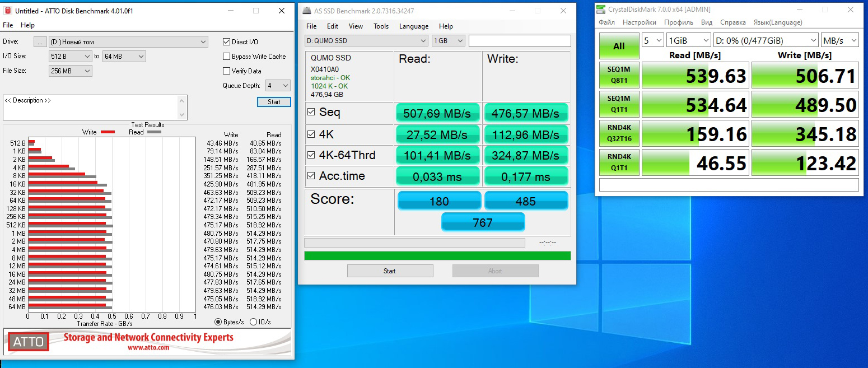This screenshot has width=868, height=368.
Task: Open the 1 GB size dropdown in AS SSD
Action: click(x=449, y=40)
